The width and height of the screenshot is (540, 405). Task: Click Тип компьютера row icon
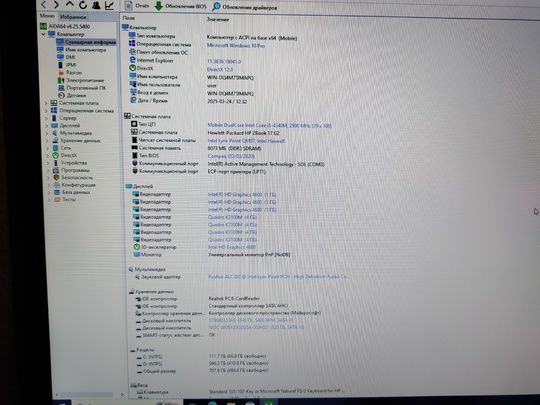point(132,35)
